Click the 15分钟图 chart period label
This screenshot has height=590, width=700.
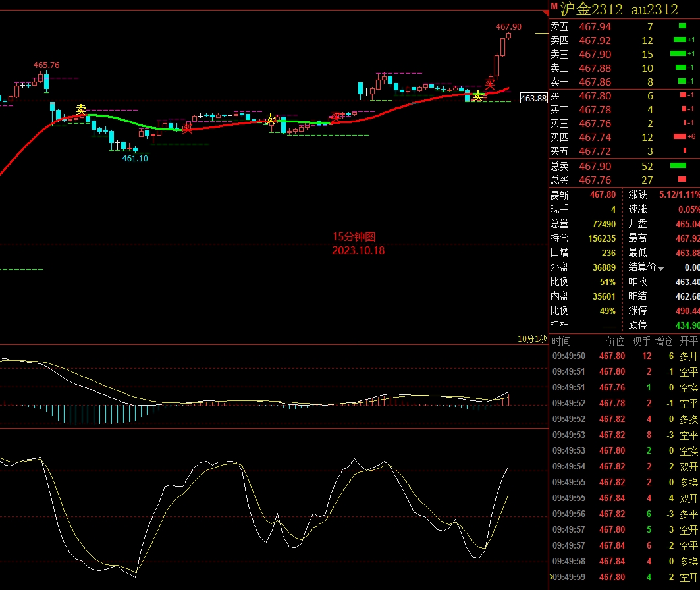click(x=354, y=237)
